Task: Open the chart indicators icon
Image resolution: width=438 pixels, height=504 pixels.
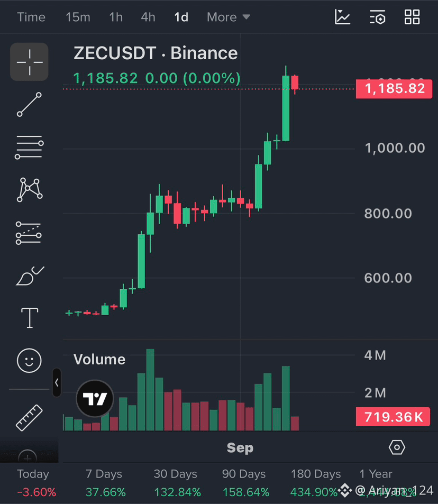Action: [342, 17]
